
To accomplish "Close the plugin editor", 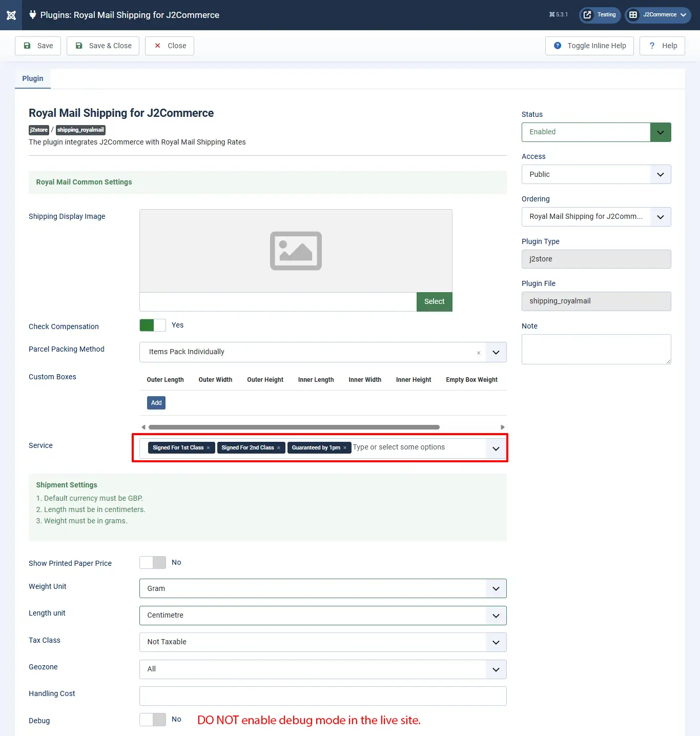I will [170, 46].
